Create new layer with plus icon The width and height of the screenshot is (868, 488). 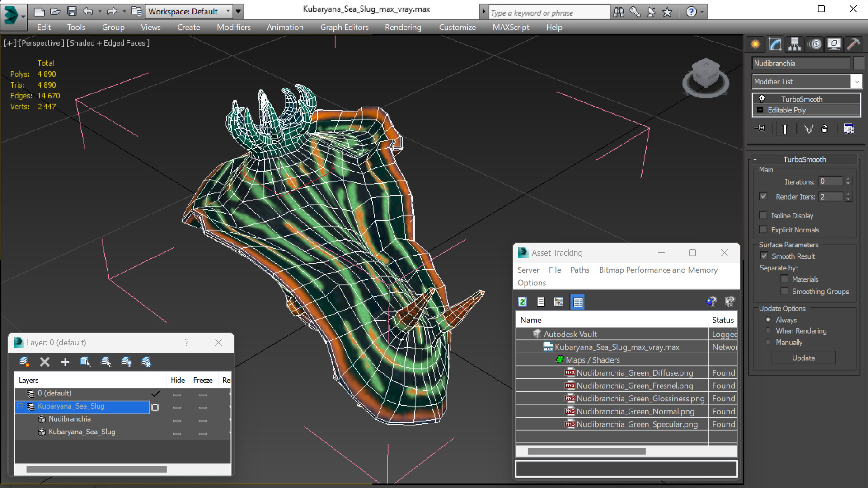pos(65,362)
